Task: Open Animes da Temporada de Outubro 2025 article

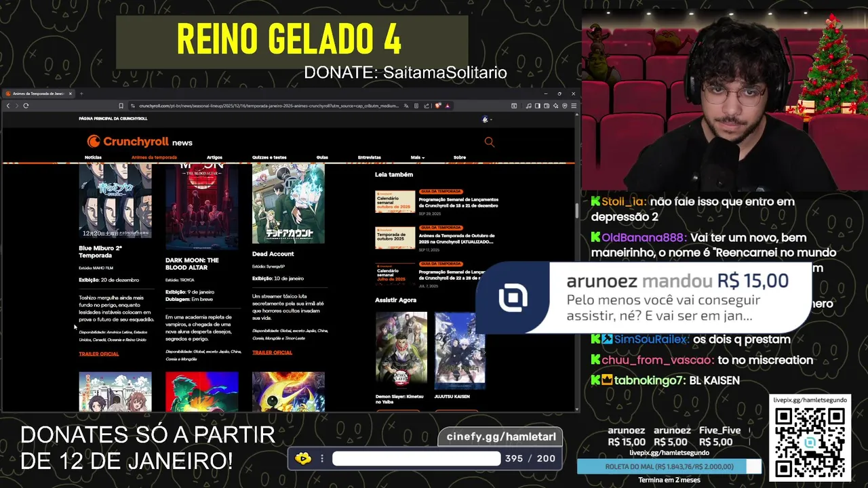Action: (x=456, y=239)
